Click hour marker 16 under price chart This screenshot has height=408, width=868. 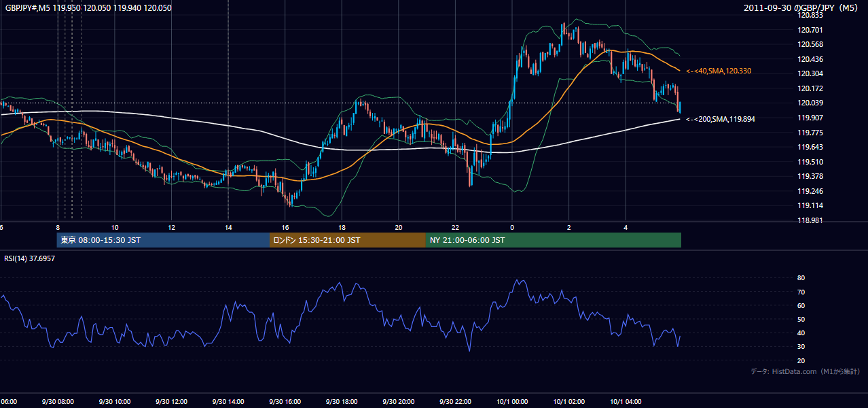pyautogui.click(x=285, y=227)
